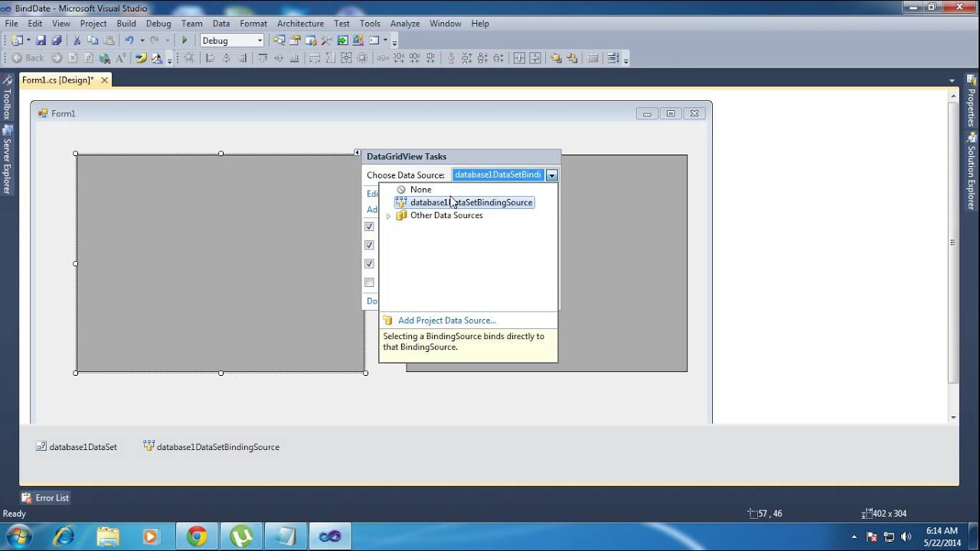Open the Properties Window toolbar icon

point(295,41)
